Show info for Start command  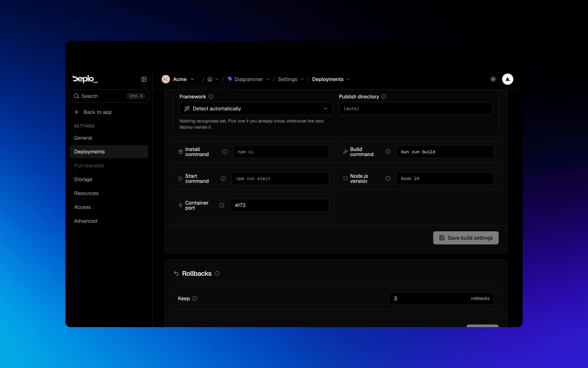click(x=223, y=179)
